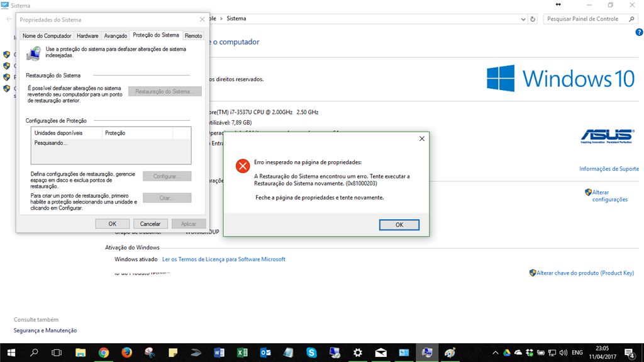The height and width of the screenshot is (362, 644).
Task: Click OK in the error message dialog
Action: 399,225
